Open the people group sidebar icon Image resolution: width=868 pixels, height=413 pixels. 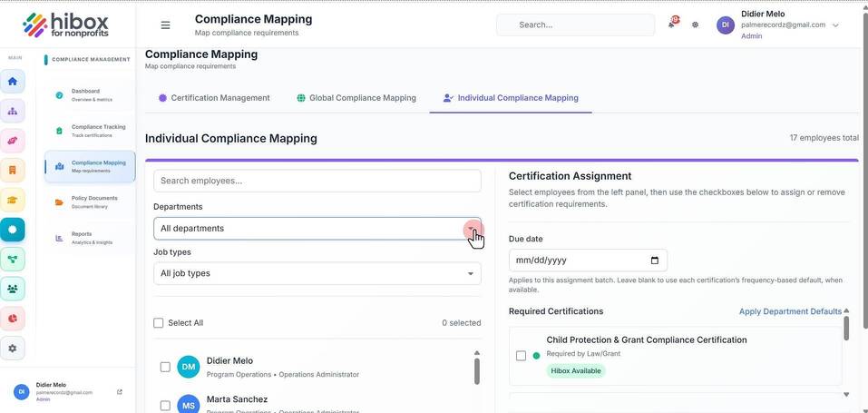click(x=12, y=289)
